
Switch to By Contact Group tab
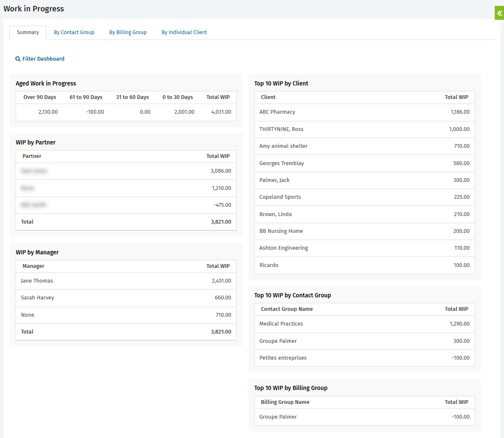click(74, 32)
